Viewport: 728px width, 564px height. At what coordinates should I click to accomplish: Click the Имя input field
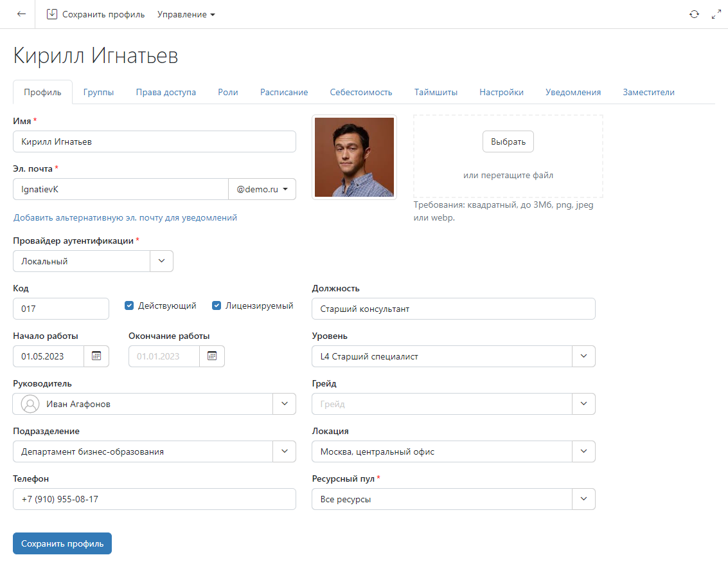(155, 141)
